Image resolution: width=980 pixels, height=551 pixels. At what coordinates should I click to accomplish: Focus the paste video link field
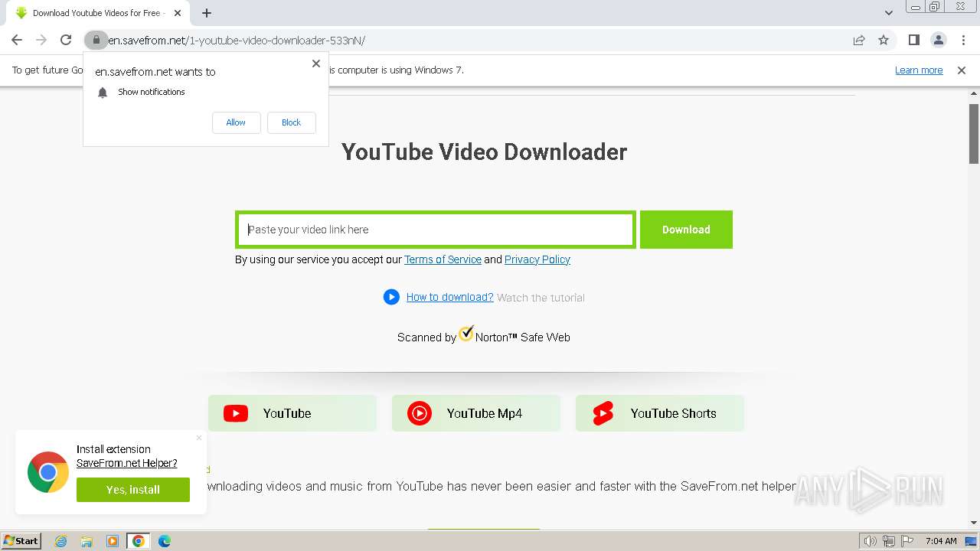click(x=436, y=230)
